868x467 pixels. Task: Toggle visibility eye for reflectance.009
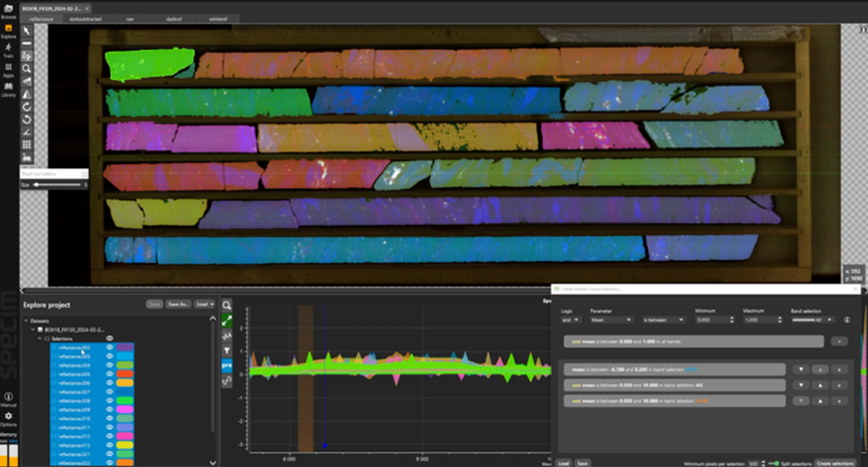(110, 409)
